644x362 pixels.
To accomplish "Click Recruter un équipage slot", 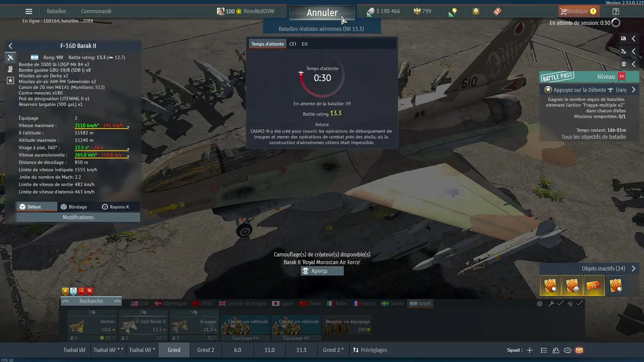I will pos(347,326).
